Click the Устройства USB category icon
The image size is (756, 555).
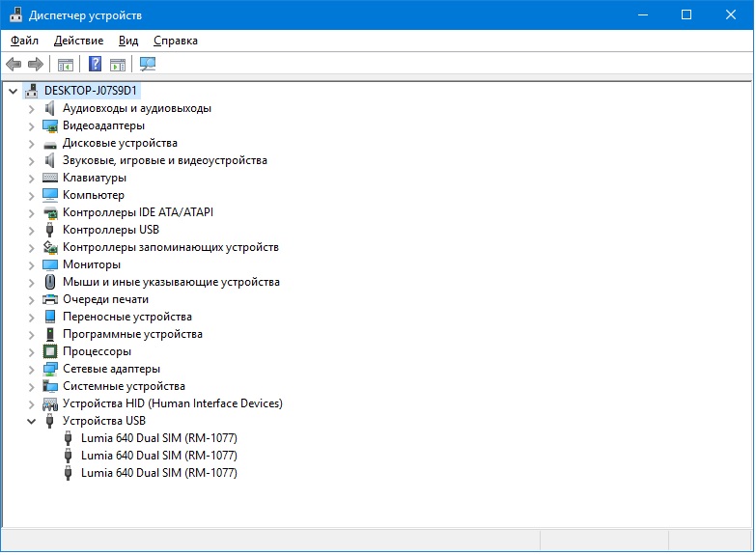[x=49, y=421]
